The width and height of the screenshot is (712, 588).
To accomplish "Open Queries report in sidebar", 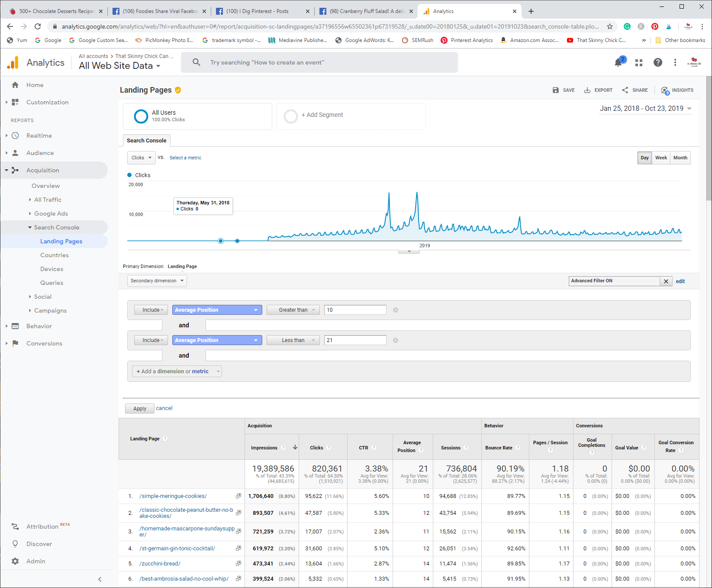I will pos(52,283).
